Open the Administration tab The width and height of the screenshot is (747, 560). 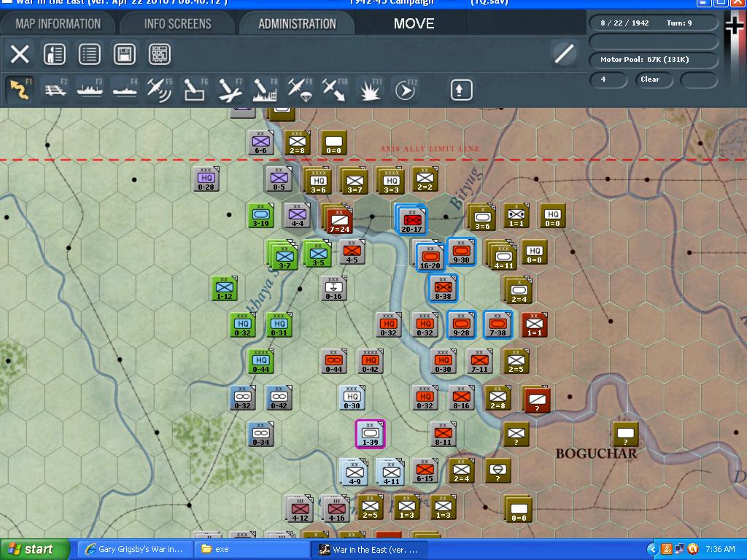pyautogui.click(x=298, y=23)
